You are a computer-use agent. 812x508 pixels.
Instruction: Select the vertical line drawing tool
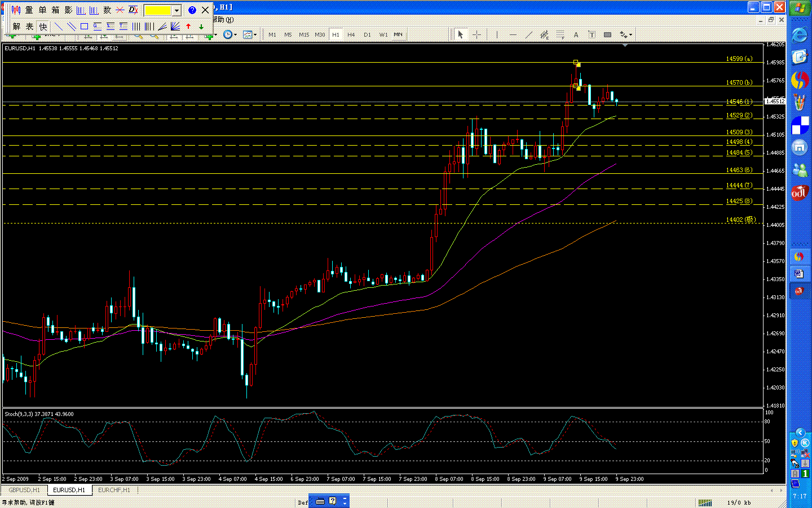[497, 35]
